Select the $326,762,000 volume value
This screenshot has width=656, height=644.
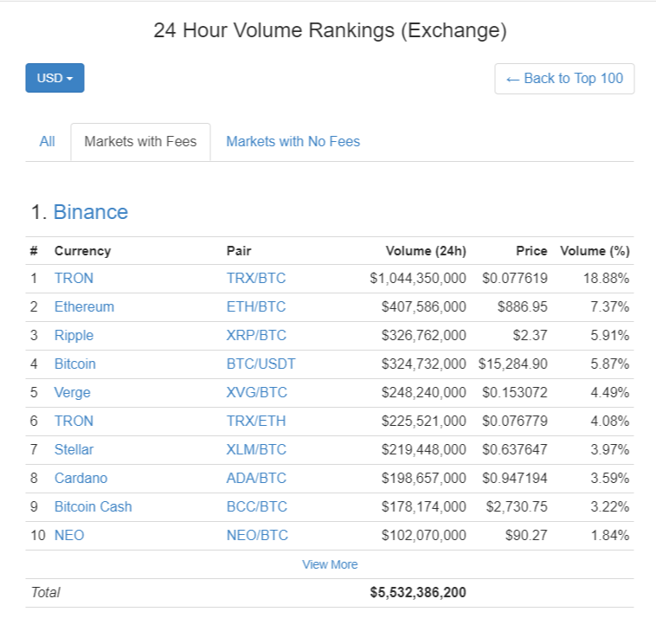(424, 335)
